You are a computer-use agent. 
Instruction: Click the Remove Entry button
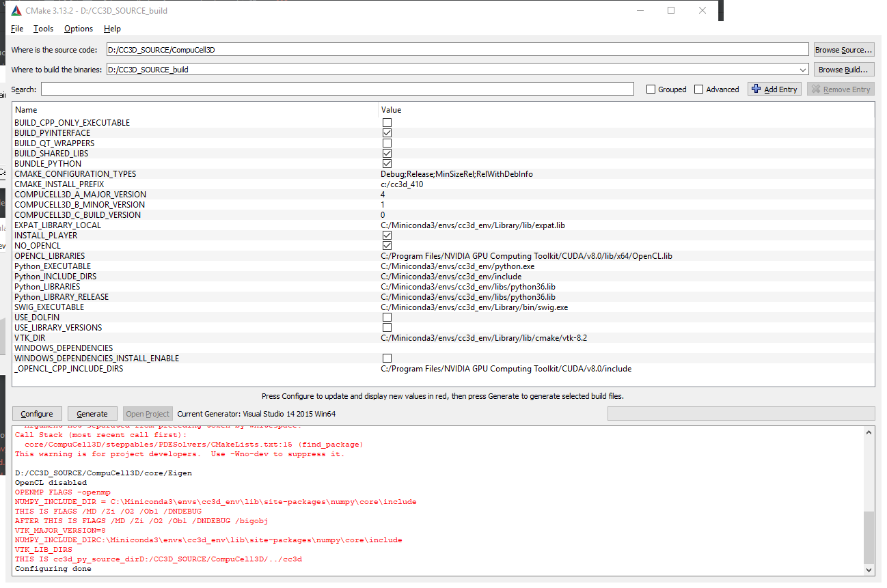coord(841,89)
